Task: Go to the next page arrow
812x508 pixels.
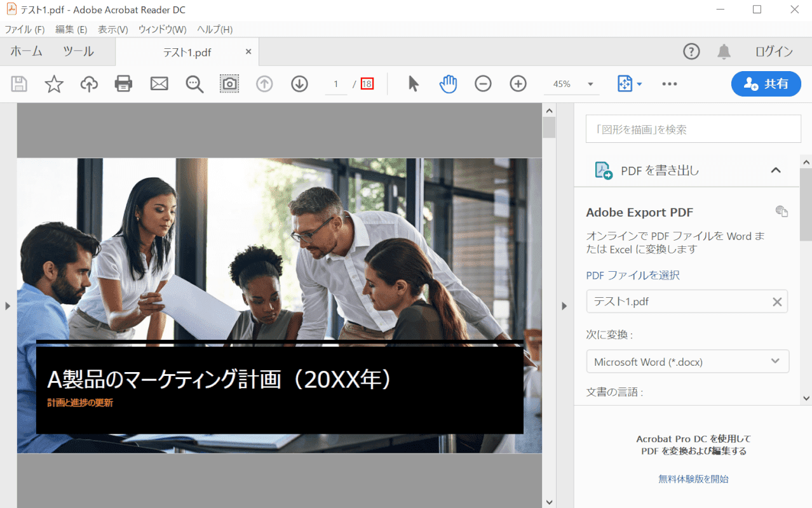Action: click(299, 84)
